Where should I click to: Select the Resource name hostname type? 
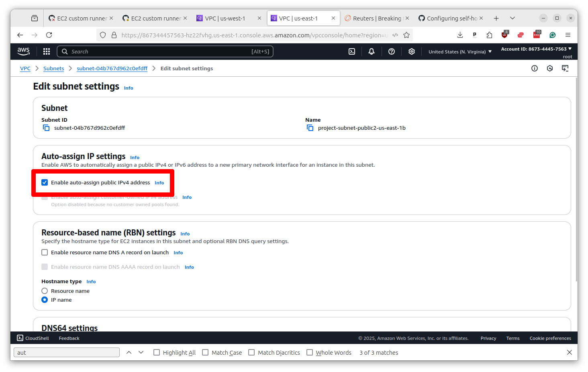pos(45,291)
